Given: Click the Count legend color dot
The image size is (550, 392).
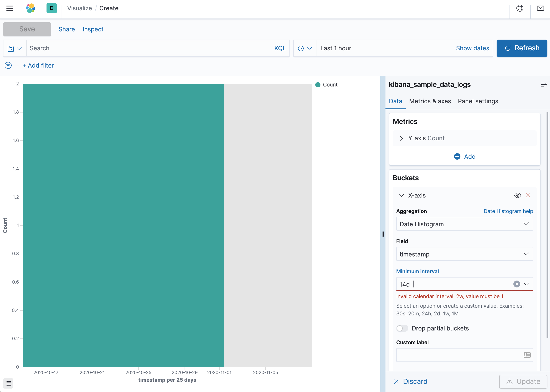Looking at the screenshot, I should click(318, 85).
